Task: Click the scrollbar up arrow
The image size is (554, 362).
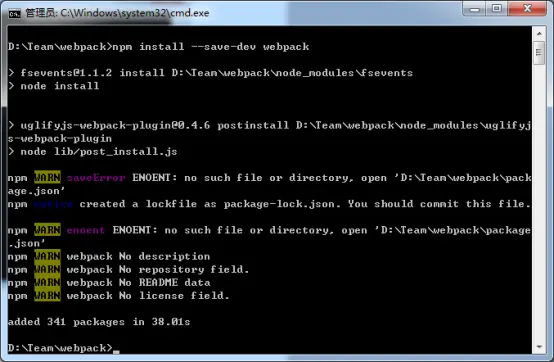Action: click(x=539, y=34)
